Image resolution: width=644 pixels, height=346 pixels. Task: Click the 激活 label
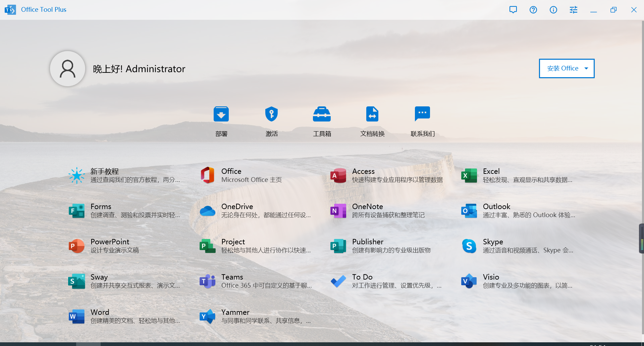[x=272, y=134]
